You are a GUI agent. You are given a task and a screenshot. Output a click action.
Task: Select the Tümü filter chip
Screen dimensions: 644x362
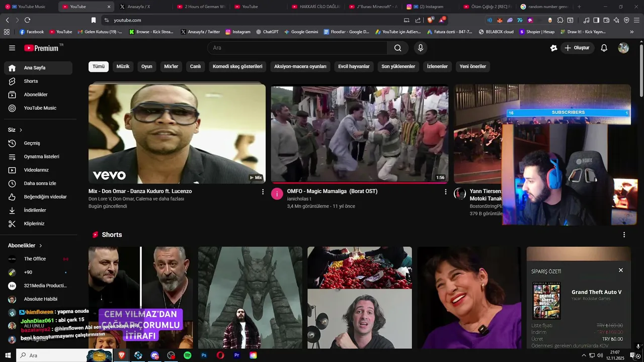99,66
